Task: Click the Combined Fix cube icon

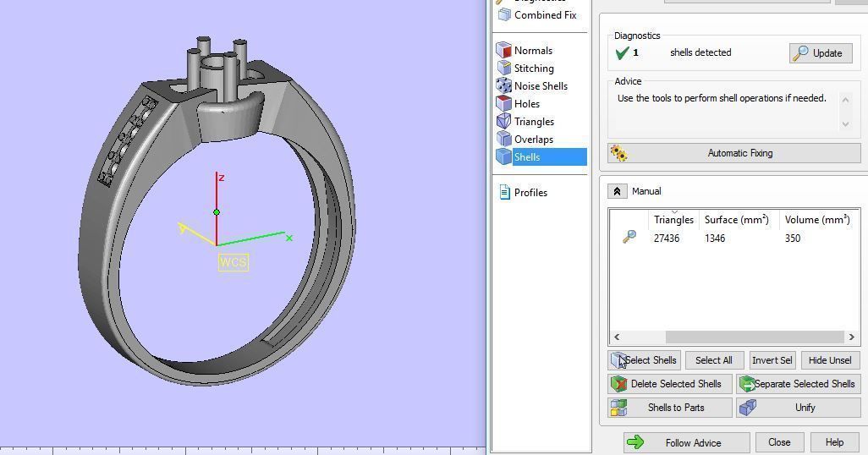Action: 503,14
